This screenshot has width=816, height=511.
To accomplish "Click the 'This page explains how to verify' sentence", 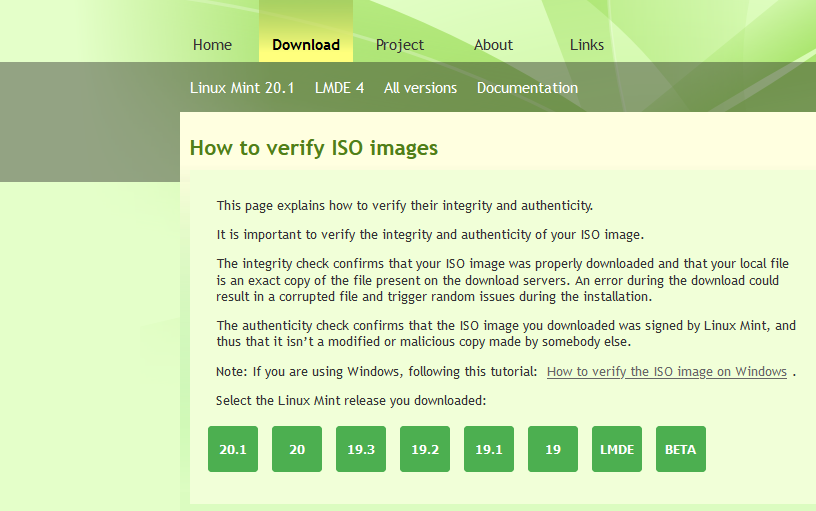I will [x=405, y=206].
